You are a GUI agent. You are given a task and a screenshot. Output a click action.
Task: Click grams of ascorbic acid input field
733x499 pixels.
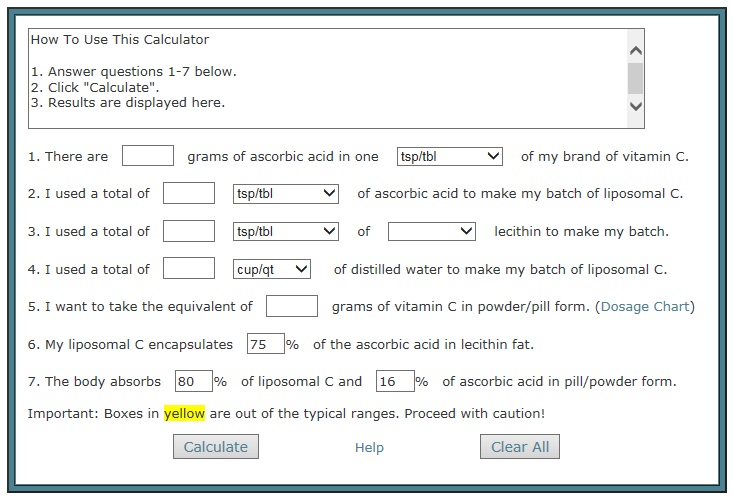coord(148,156)
